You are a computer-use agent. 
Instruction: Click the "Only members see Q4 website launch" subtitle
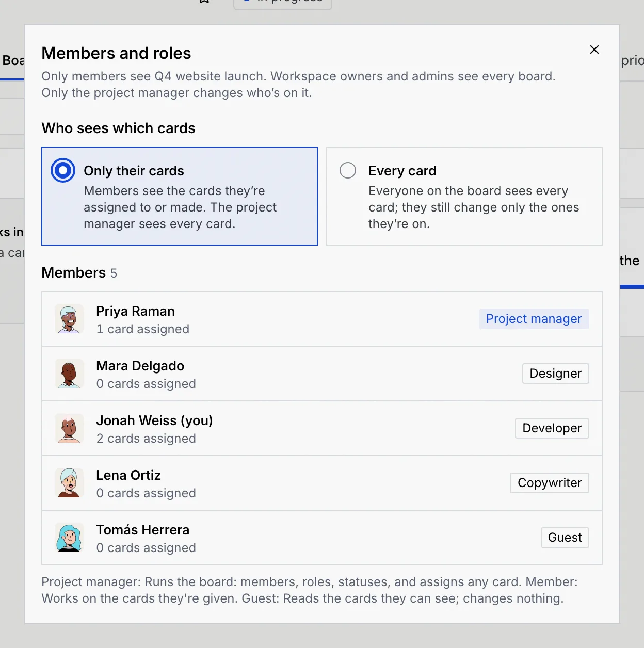[x=298, y=85]
